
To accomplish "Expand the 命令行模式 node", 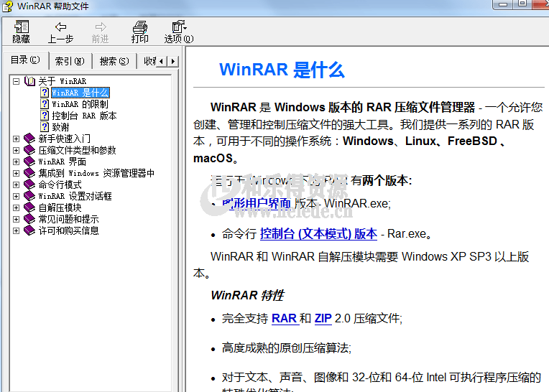I will point(16,185).
